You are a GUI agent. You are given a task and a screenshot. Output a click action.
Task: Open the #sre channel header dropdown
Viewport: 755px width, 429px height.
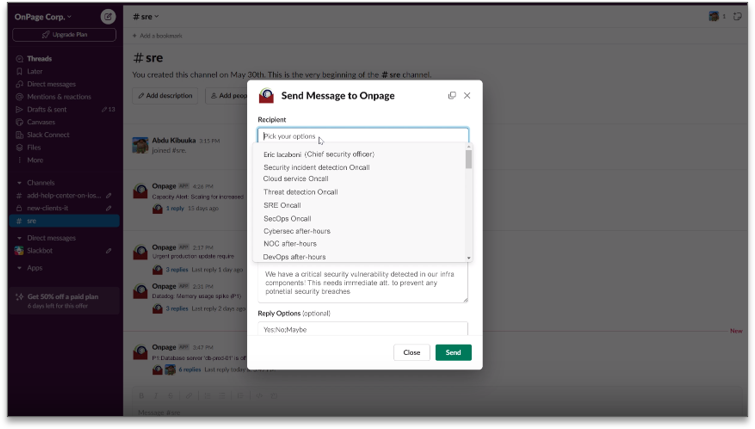(x=146, y=17)
